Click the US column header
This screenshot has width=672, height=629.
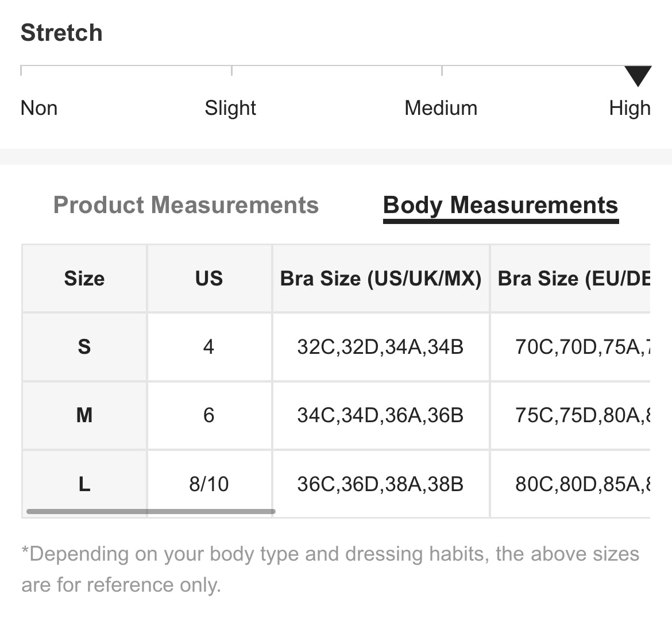click(209, 279)
